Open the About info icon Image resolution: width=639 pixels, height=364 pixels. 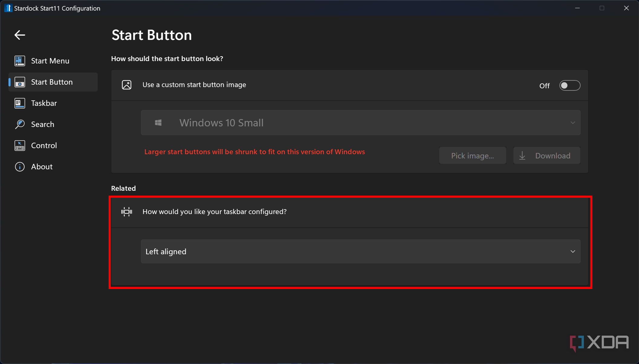pos(19,167)
